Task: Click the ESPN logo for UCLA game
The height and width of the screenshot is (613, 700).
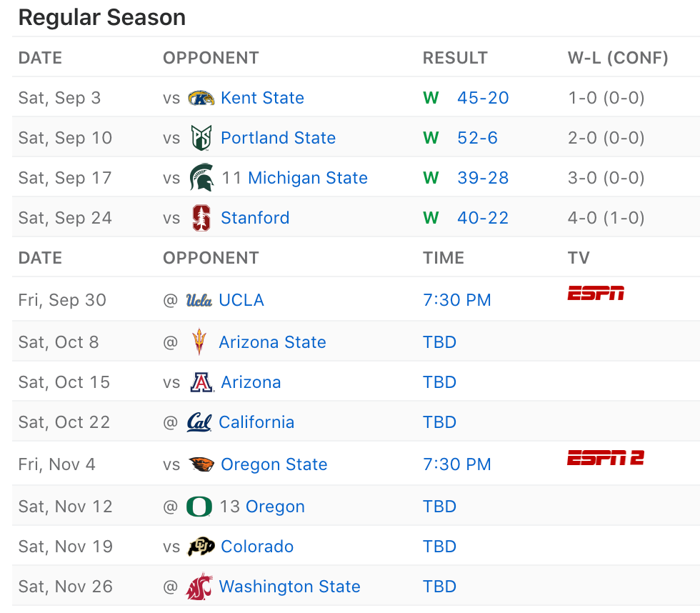Action: (x=596, y=294)
